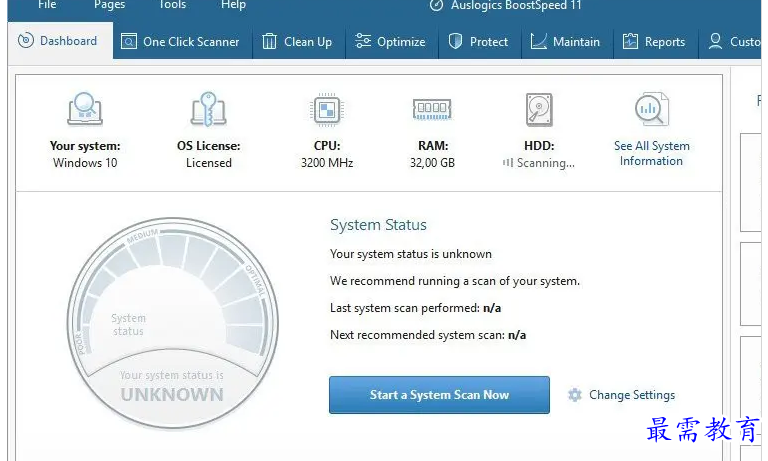Open the Change Settings link
Image resolution: width=768 pixels, height=461 pixels.
pyautogui.click(x=632, y=395)
